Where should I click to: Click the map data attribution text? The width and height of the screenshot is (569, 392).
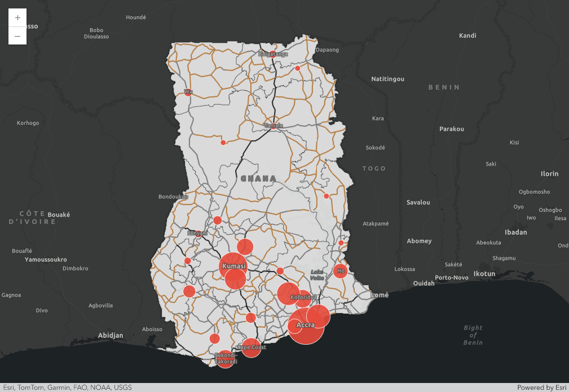click(67, 387)
